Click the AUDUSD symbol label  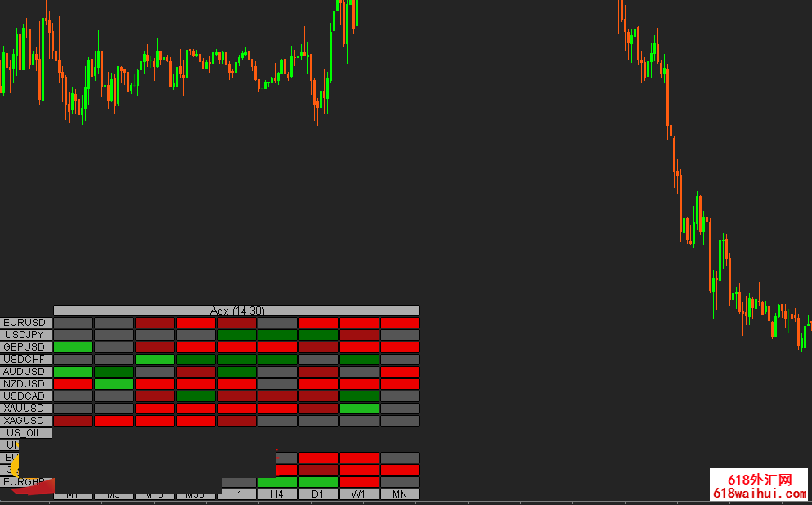(25, 372)
